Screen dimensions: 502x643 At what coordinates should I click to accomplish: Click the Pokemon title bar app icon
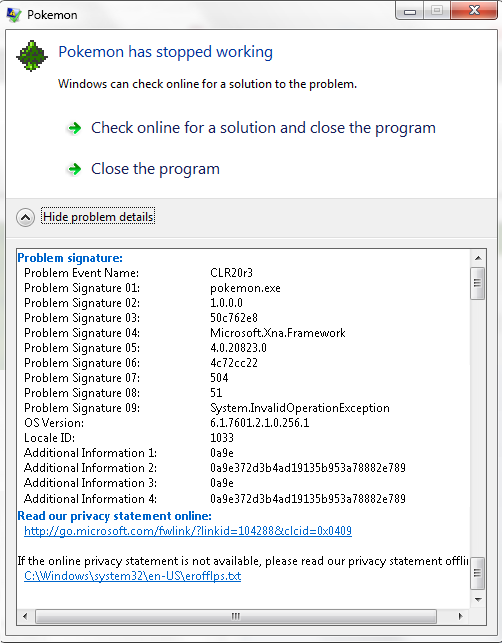[x=14, y=15]
